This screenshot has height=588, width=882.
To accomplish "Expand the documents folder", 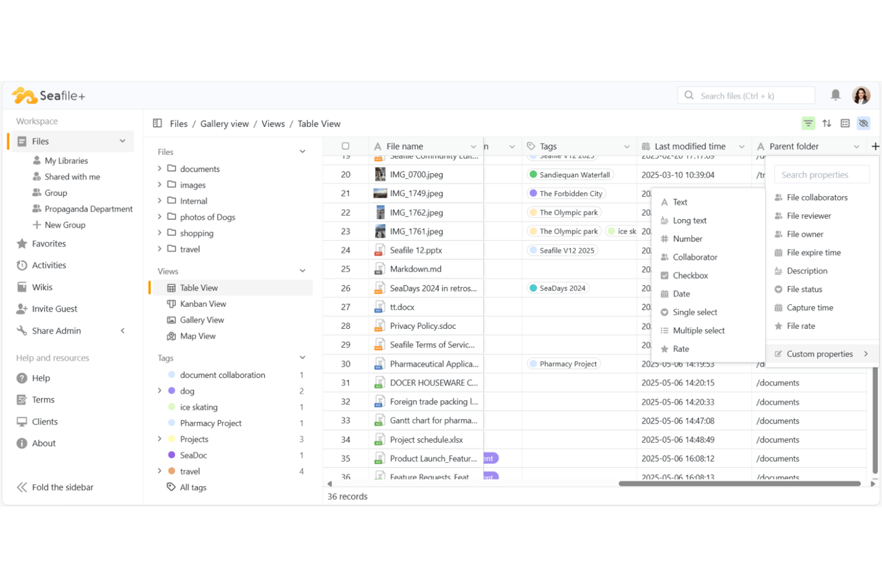I will pyautogui.click(x=160, y=169).
